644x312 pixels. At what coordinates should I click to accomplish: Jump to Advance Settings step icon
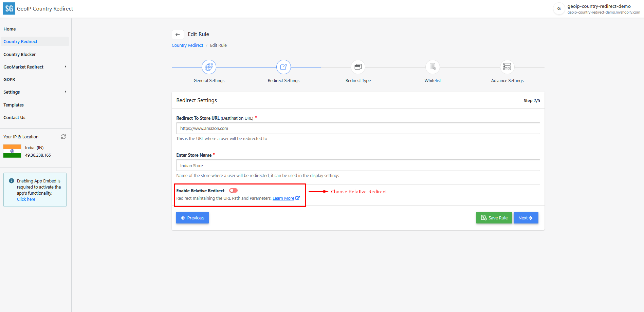(x=507, y=67)
